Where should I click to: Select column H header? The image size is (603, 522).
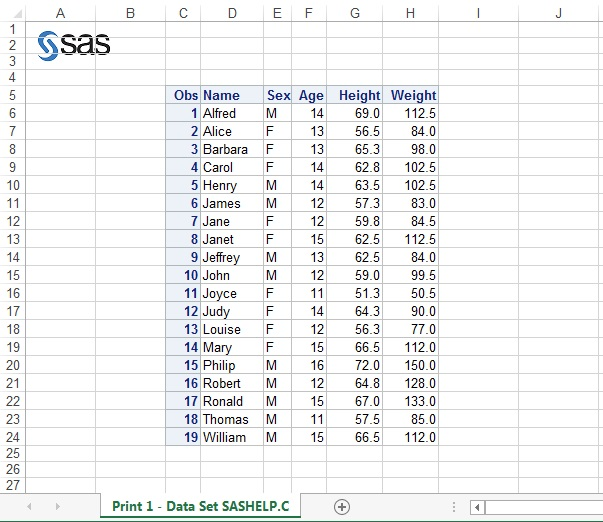click(x=410, y=13)
